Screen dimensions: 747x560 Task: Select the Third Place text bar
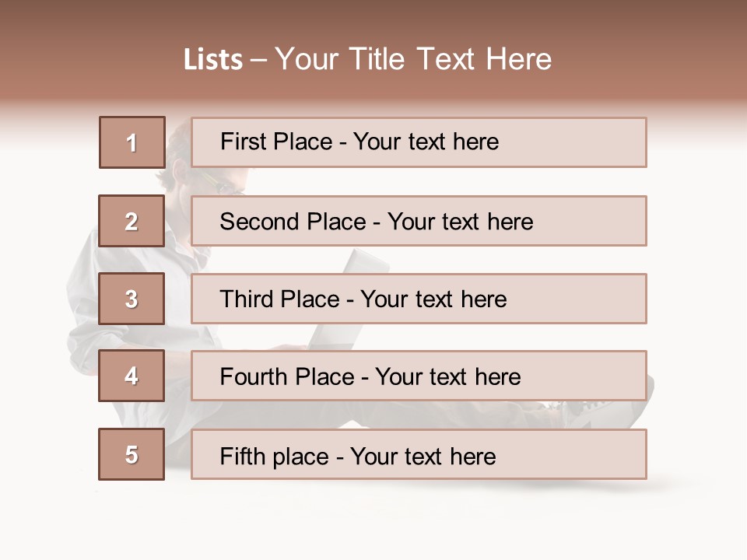point(419,299)
